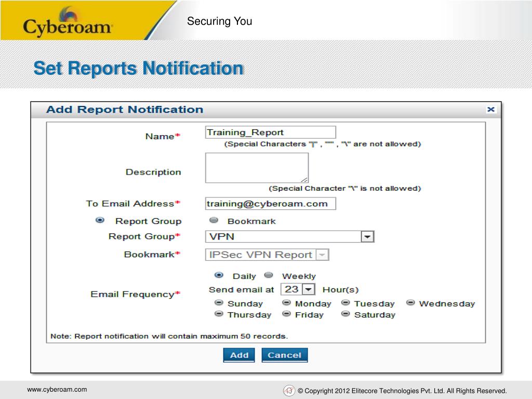Open the send email hour dropdown
This screenshot has height=399, width=532.
(298, 289)
